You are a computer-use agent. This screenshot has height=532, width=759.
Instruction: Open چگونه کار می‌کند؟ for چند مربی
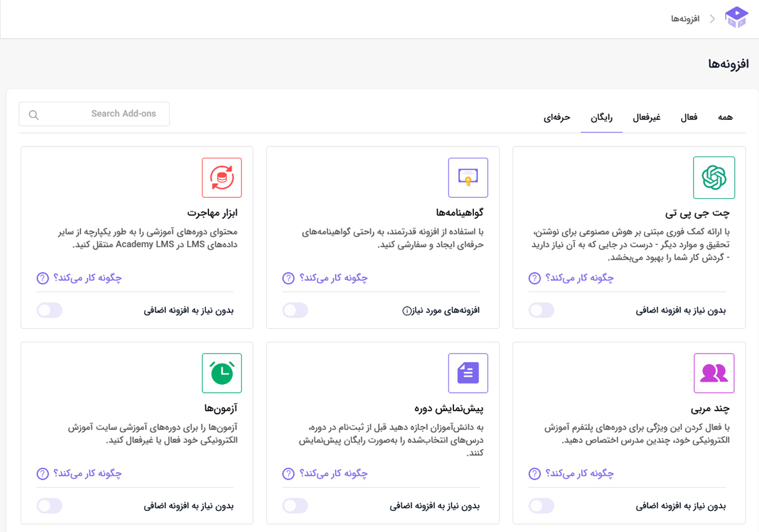click(580, 474)
